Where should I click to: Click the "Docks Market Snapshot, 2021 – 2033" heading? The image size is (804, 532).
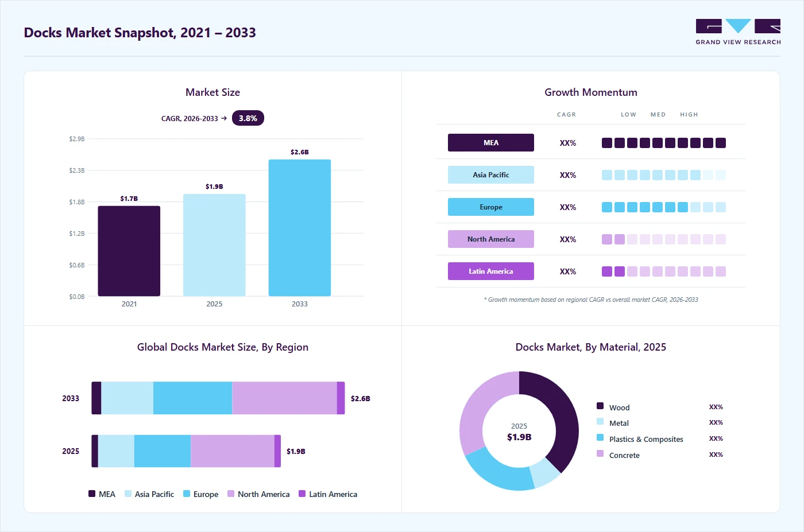140,33
